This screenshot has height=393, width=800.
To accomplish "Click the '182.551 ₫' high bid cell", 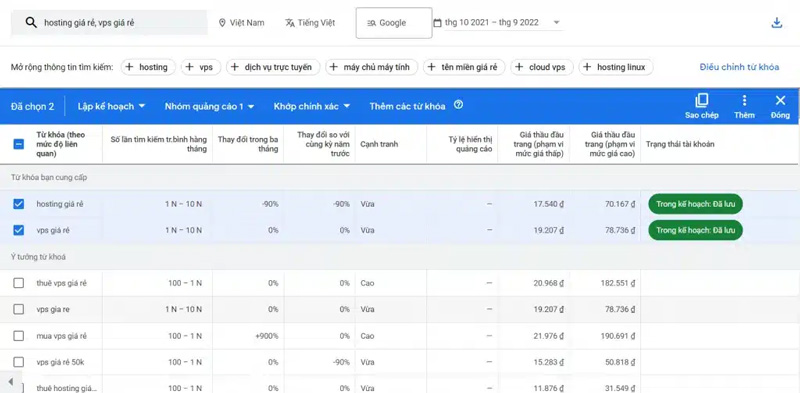I will pyautogui.click(x=617, y=283).
